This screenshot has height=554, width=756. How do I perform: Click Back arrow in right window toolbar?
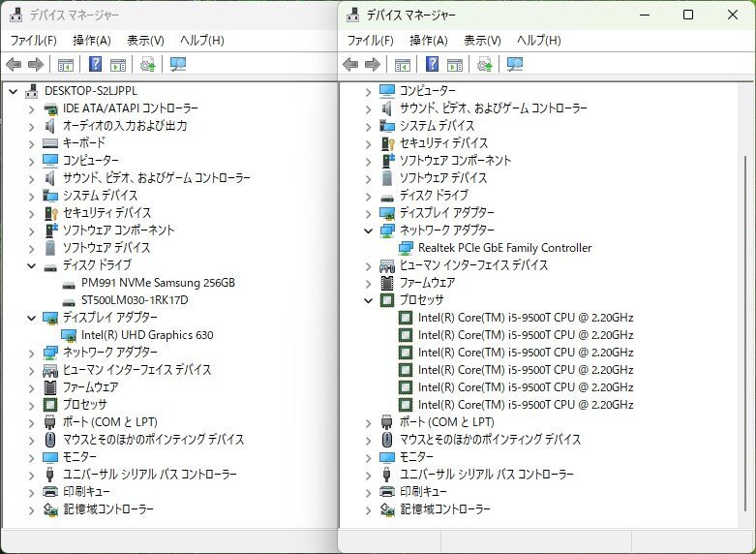(x=350, y=64)
